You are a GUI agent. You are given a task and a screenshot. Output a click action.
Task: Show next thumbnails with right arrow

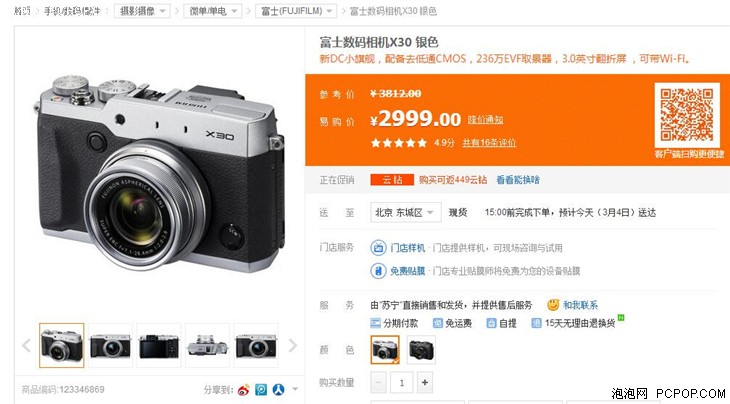pos(292,345)
